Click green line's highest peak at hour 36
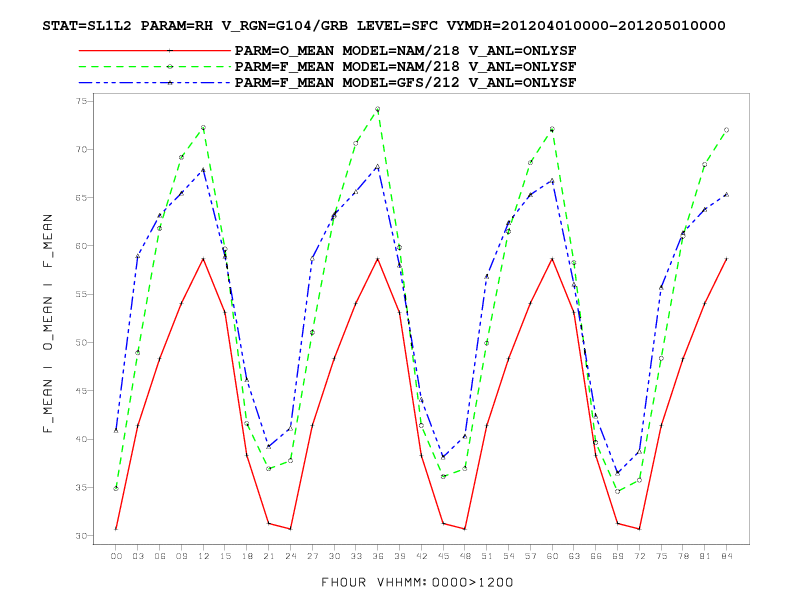792x612 pixels. [x=378, y=109]
